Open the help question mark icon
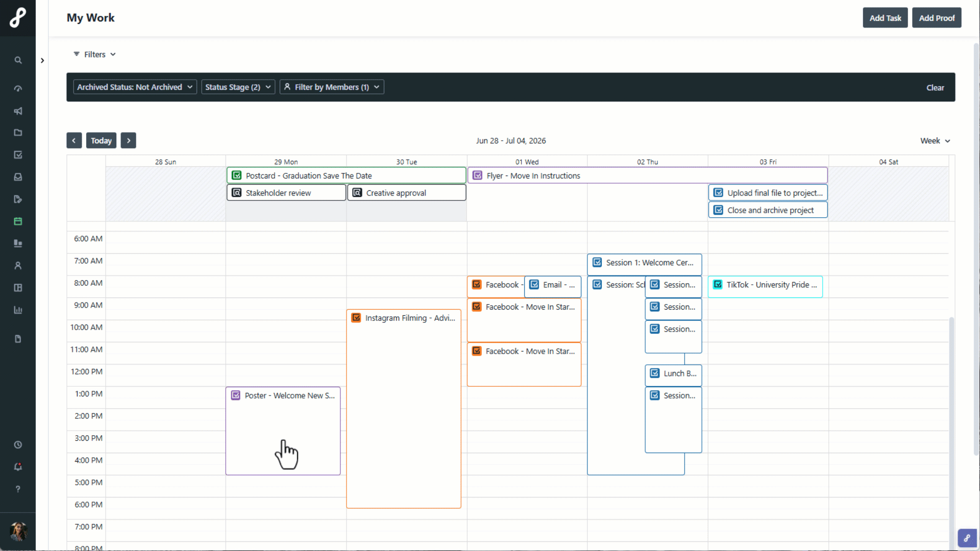The width and height of the screenshot is (980, 551). [x=18, y=489]
